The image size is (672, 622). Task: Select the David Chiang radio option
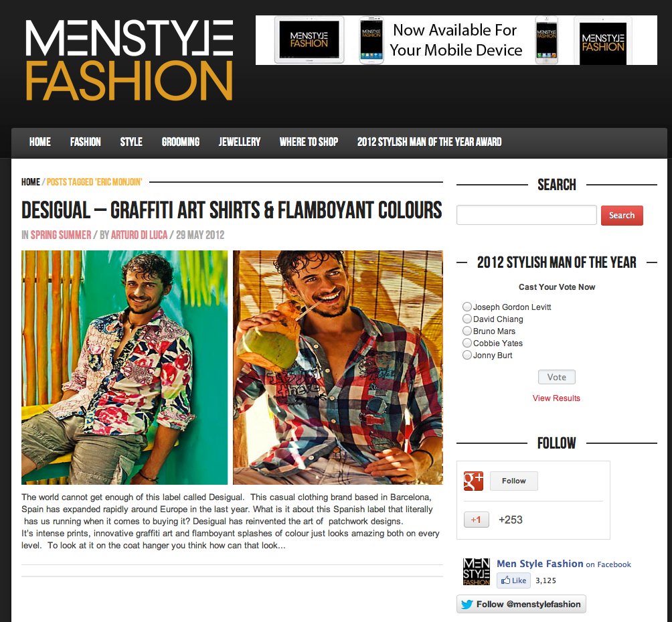pos(467,319)
